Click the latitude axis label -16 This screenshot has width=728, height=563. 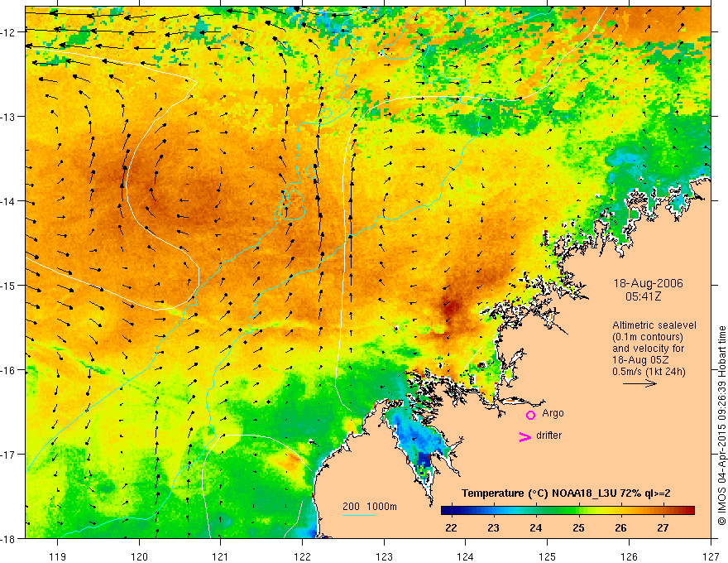[9, 370]
